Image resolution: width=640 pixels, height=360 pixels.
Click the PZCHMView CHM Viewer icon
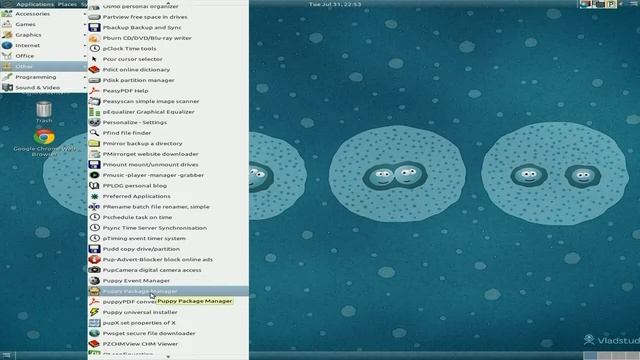[x=94, y=344]
